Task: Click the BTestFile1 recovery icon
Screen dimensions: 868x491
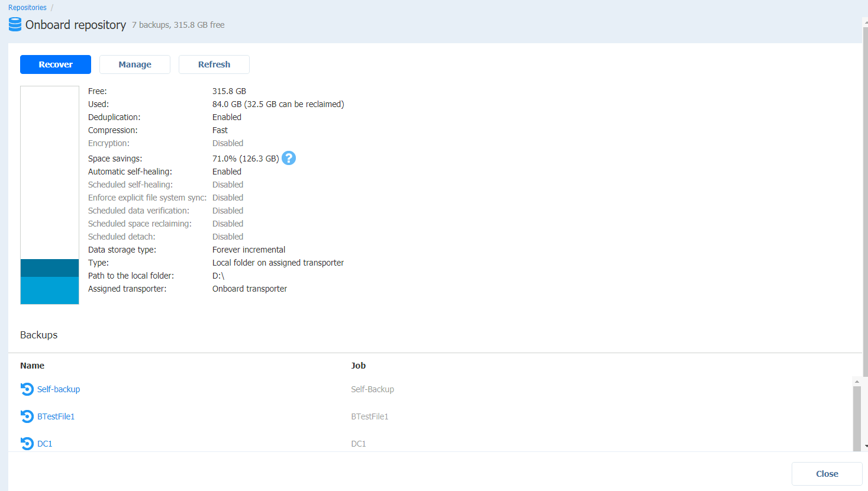Action: point(27,416)
